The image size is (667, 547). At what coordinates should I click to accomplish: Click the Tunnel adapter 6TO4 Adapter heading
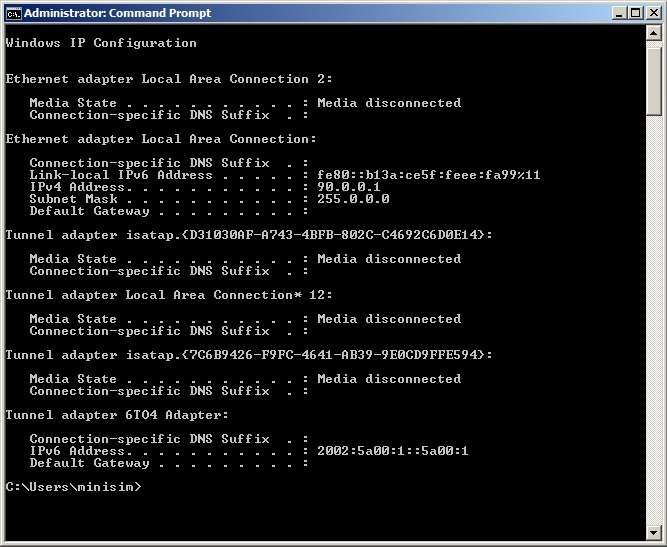[117, 415]
